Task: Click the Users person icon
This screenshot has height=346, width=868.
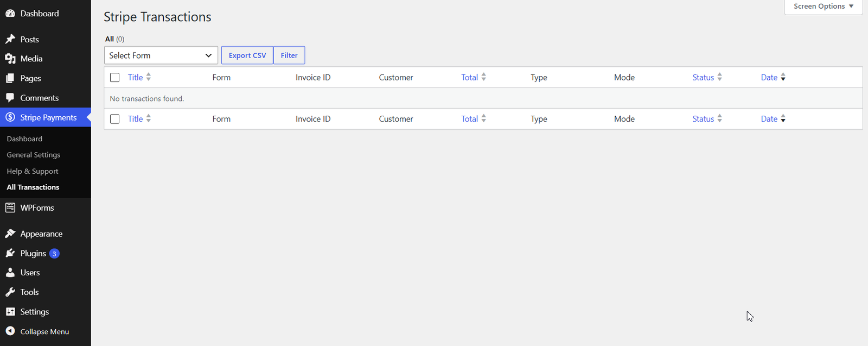Action: coord(10,273)
